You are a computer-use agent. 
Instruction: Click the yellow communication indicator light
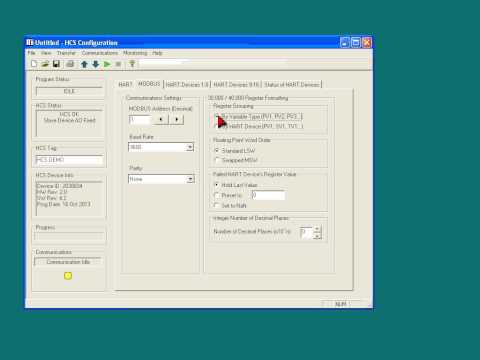68,276
